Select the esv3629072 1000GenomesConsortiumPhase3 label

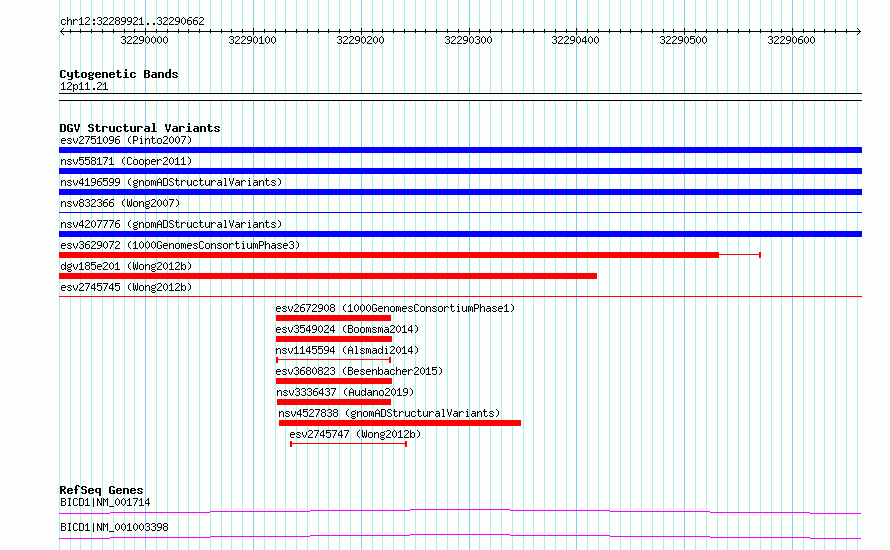point(180,245)
